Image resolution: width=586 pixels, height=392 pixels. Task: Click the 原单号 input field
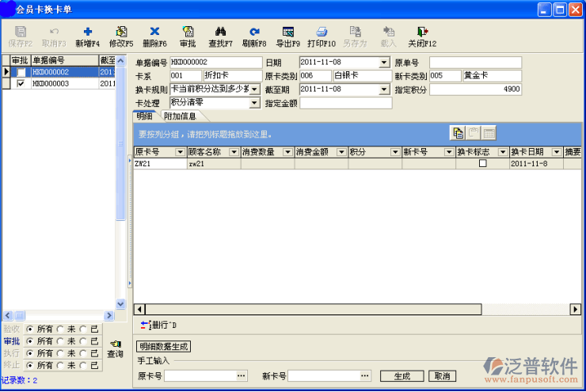(x=475, y=63)
